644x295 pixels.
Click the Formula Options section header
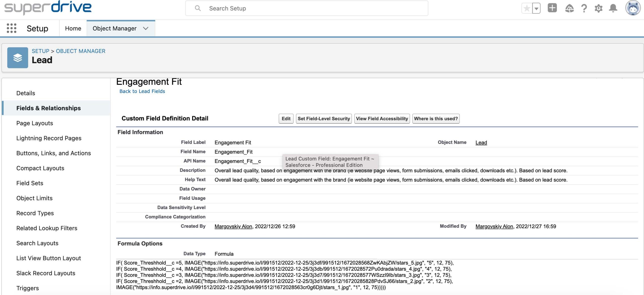140,244
